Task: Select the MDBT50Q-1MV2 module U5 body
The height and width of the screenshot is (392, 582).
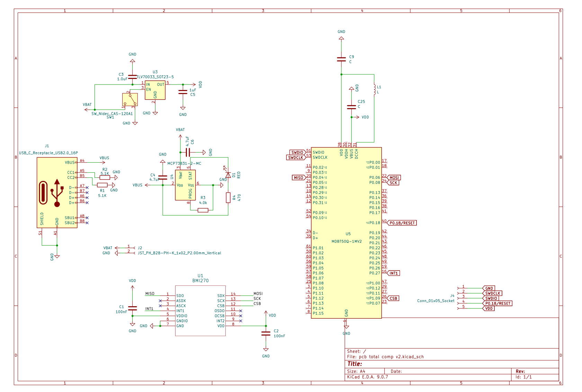Action: coord(346,233)
